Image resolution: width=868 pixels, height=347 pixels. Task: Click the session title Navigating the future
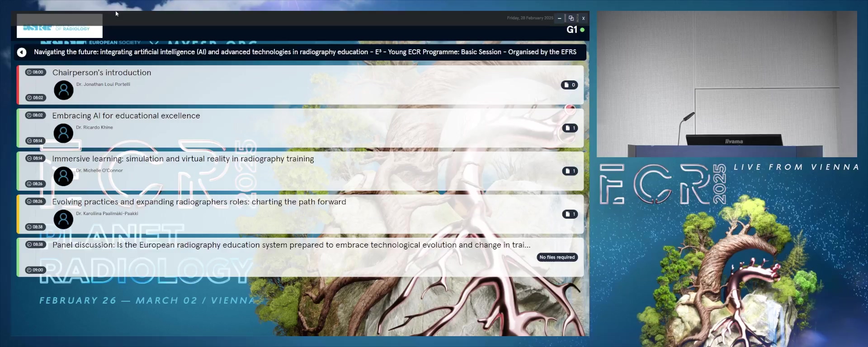coord(305,52)
